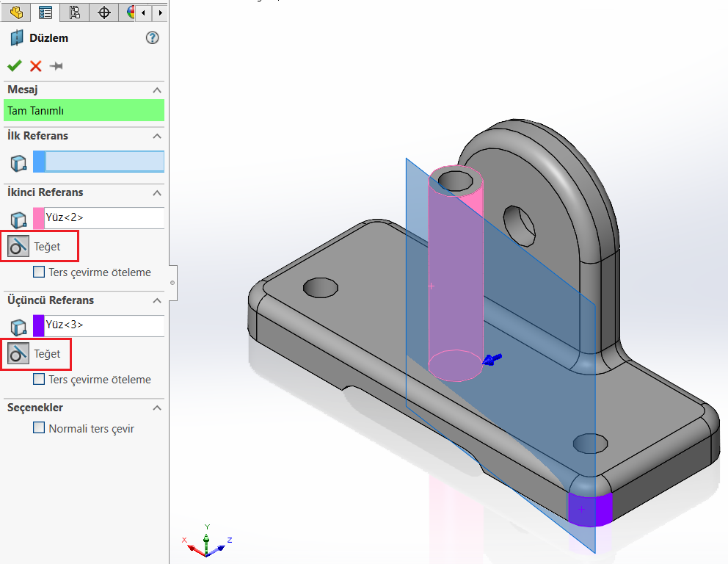Open help for the Düzlem feature
Viewport: 728px width, 564px height.
(153, 38)
